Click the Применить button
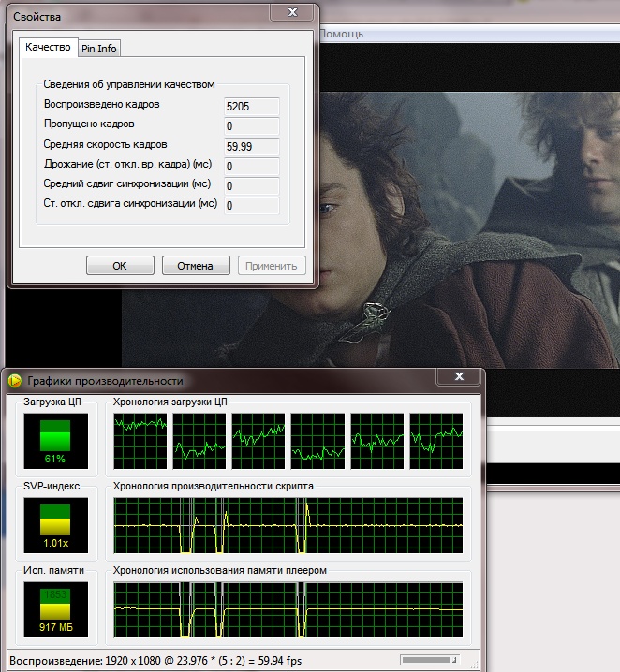Screen dimensions: 620x672 (x=273, y=266)
